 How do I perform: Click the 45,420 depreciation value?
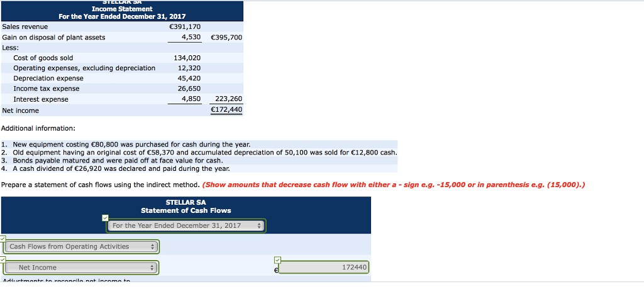click(189, 79)
